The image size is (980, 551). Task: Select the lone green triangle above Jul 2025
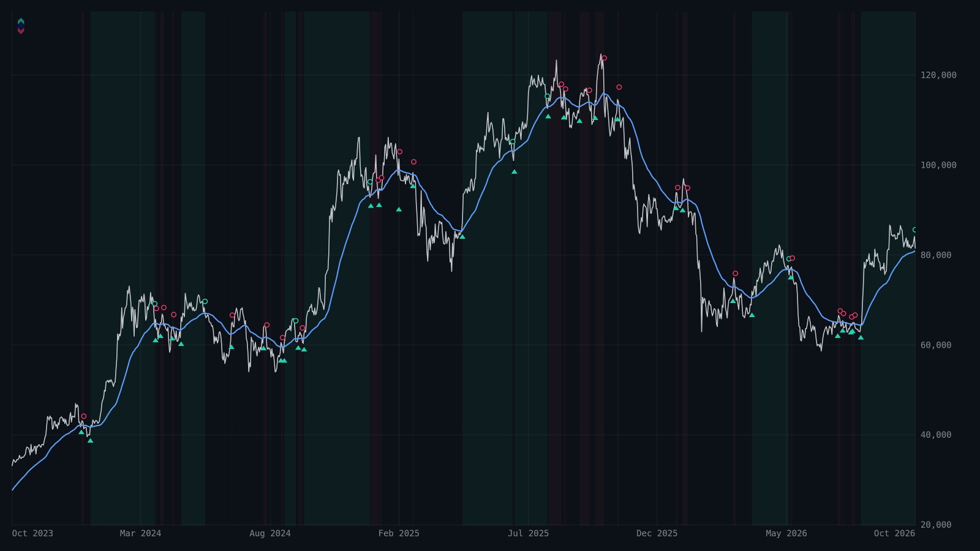click(x=514, y=172)
